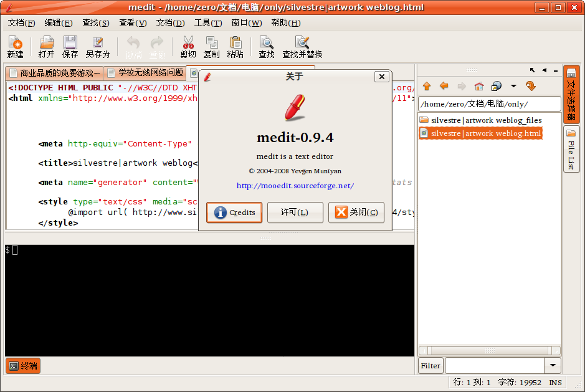
Task: Choose the 另存为 (Save As) toolbar icon
Action: point(98,47)
